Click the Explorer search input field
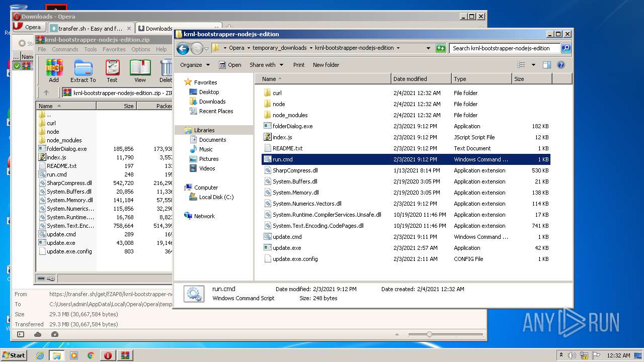This screenshot has height=362, width=644. pyautogui.click(x=504, y=48)
